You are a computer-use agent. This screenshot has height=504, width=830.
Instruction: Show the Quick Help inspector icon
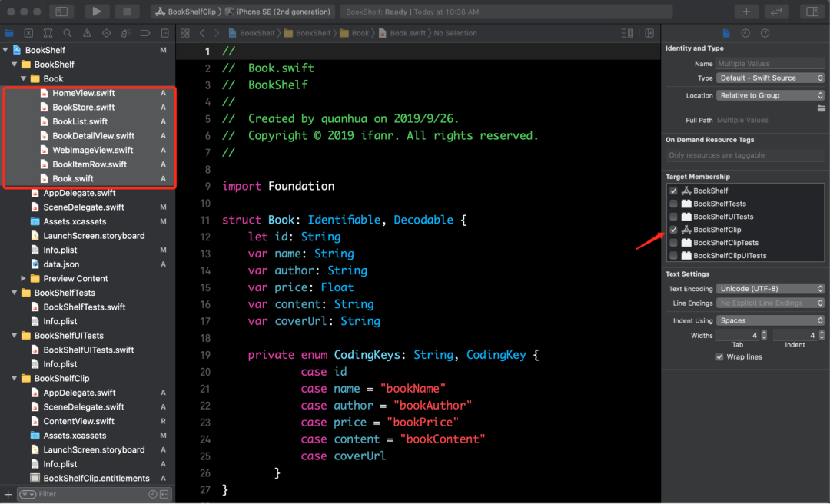coord(765,33)
